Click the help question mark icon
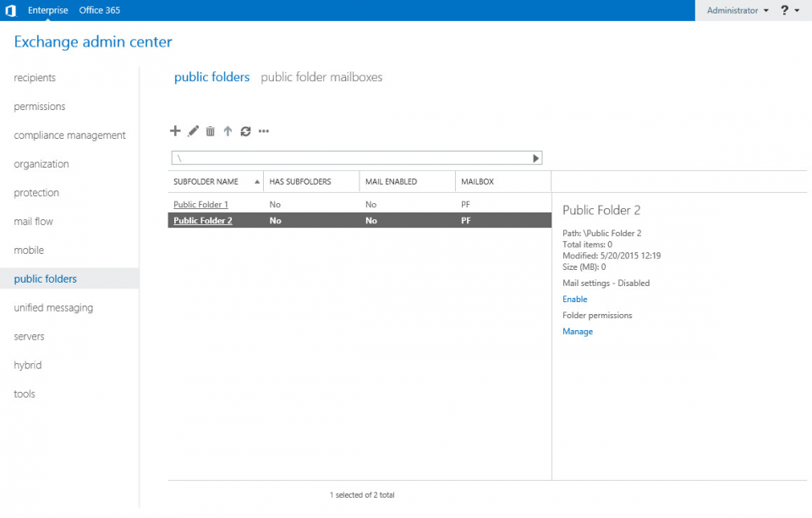This screenshot has width=812, height=518. tap(786, 10)
